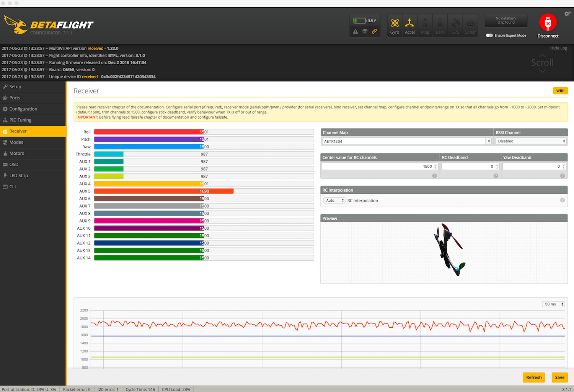Change the 50 ms graph refresh dropdown
The width and height of the screenshot is (574, 392).
553,304
